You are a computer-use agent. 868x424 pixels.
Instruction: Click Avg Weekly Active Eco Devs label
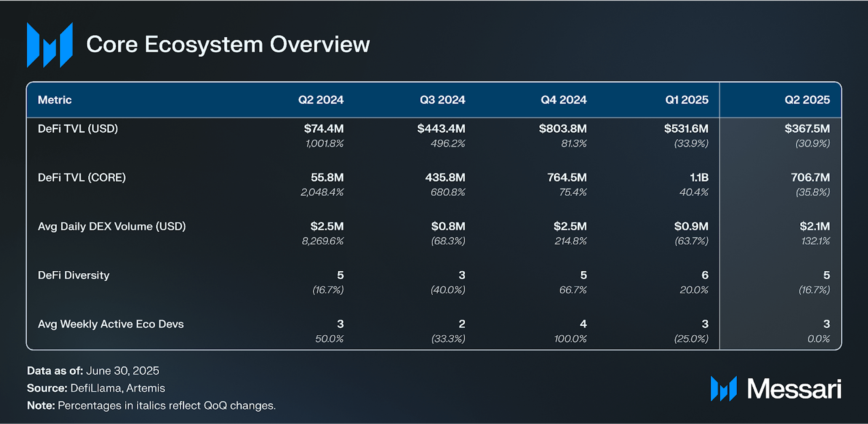(111, 324)
